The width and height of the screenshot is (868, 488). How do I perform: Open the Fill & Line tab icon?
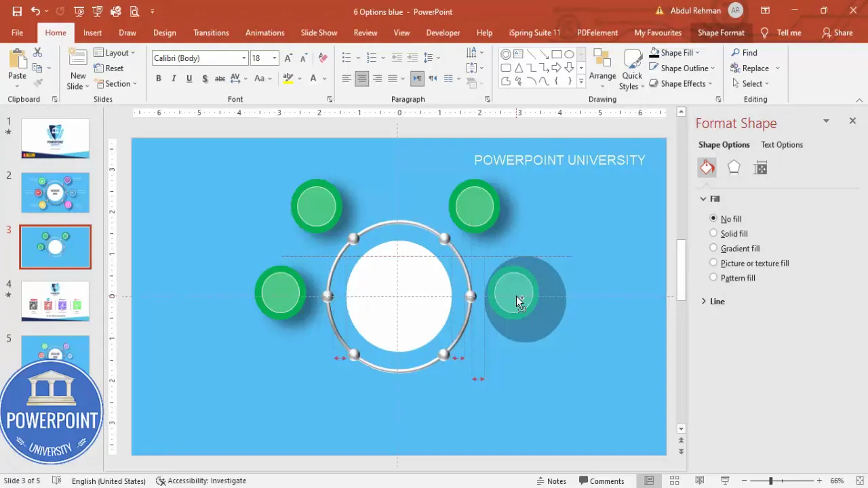point(707,167)
